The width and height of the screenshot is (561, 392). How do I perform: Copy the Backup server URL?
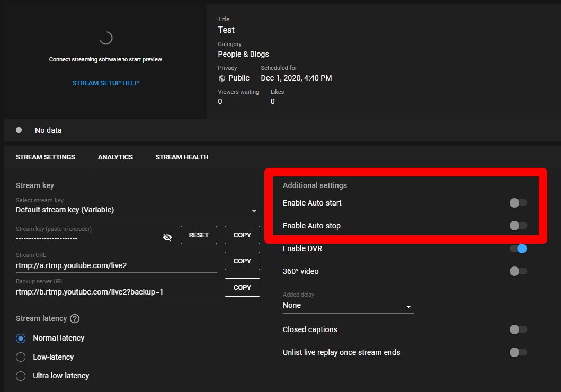click(x=242, y=287)
